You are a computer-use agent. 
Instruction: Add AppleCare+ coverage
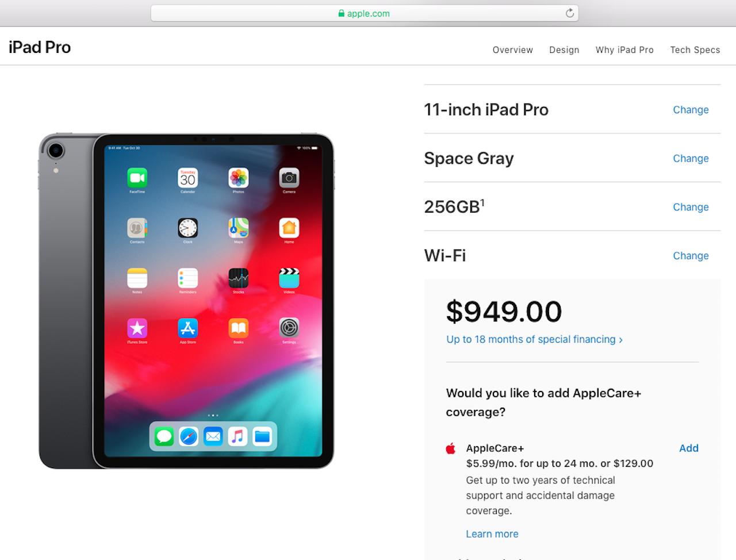coord(688,448)
